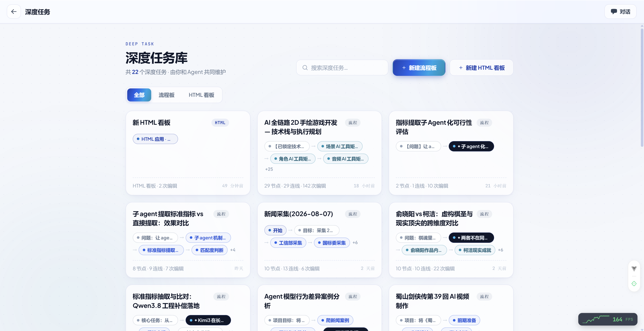Open the 对话 chat button

click(x=620, y=12)
